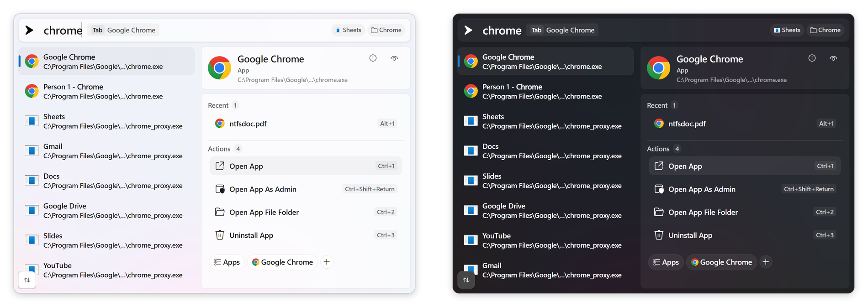
Task: Click Apps filter chip in light window
Action: (227, 262)
